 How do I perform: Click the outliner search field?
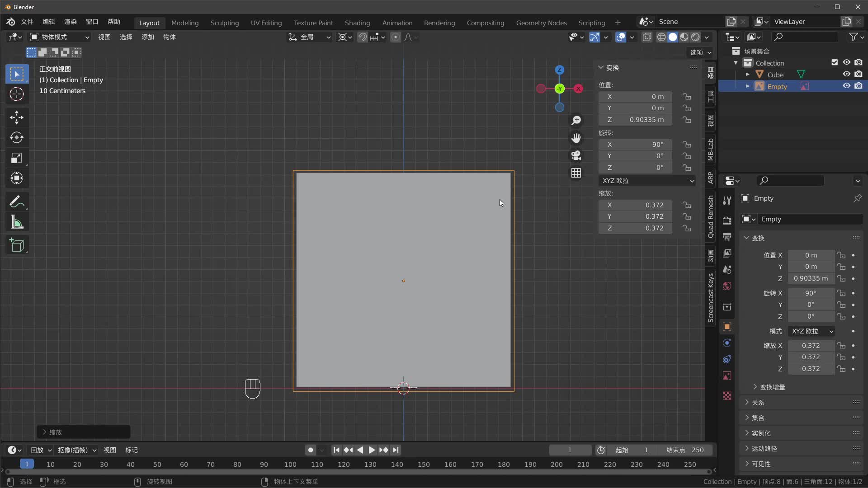tap(805, 37)
